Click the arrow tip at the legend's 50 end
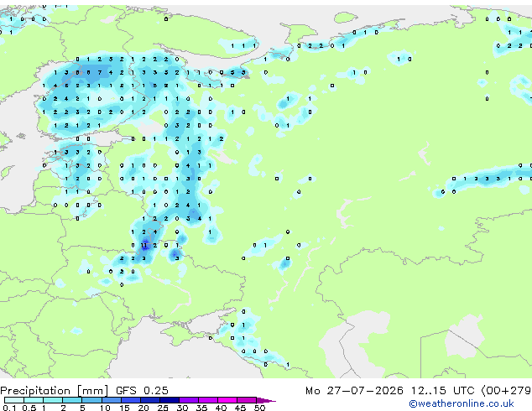 (266, 400)
